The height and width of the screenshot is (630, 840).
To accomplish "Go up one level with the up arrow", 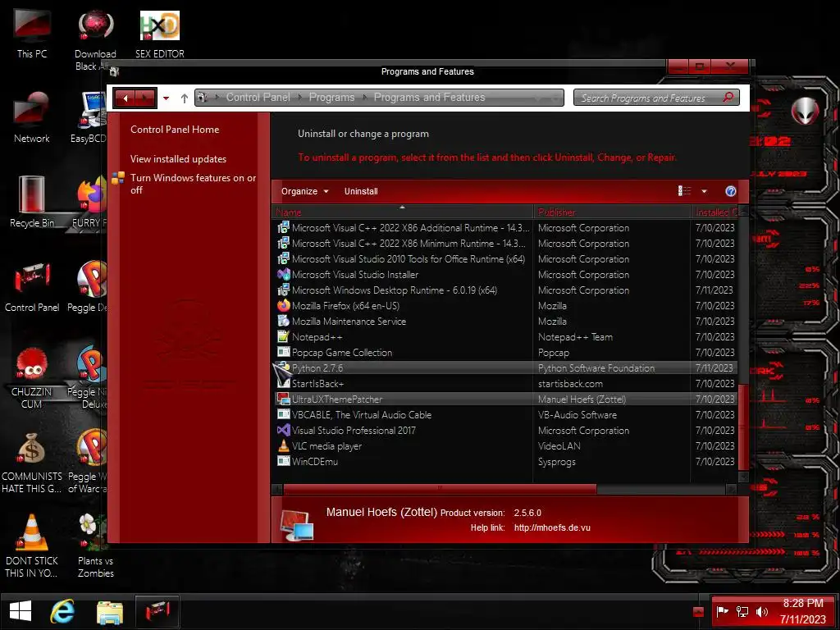I will pyautogui.click(x=185, y=98).
